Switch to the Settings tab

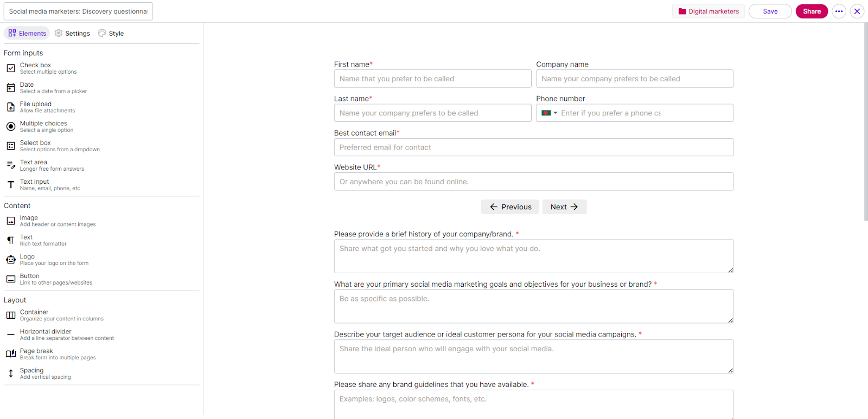(x=72, y=33)
